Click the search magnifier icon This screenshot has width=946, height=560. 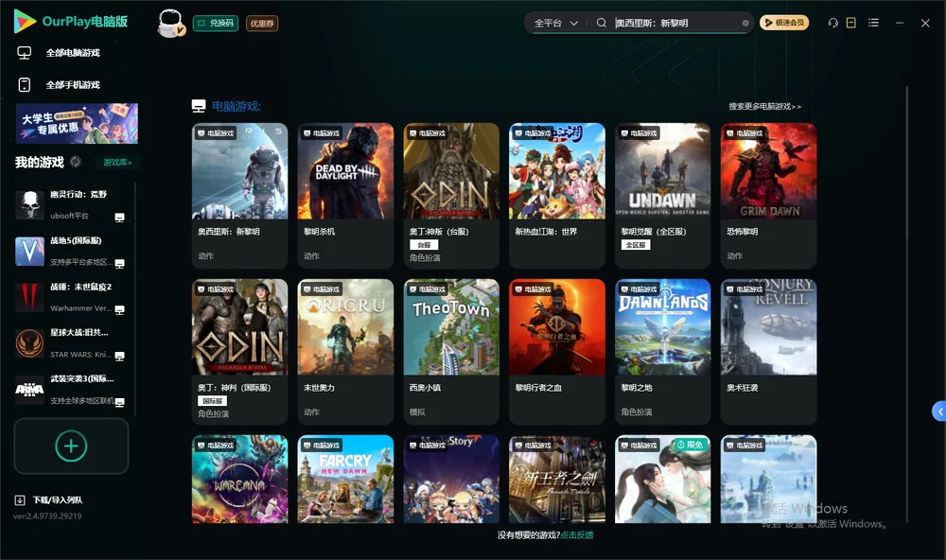[x=601, y=23]
